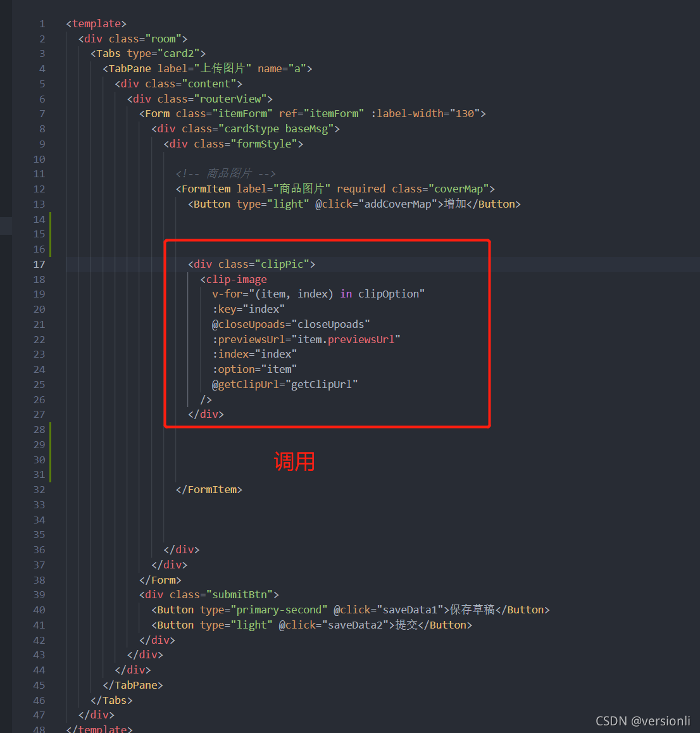Click the 提交 button text on line 41
The width and height of the screenshot is (700, 733).
tap(406, 625)
